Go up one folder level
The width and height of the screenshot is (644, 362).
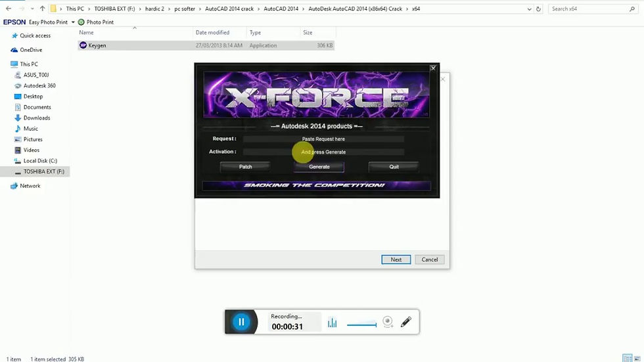[42, 9]
